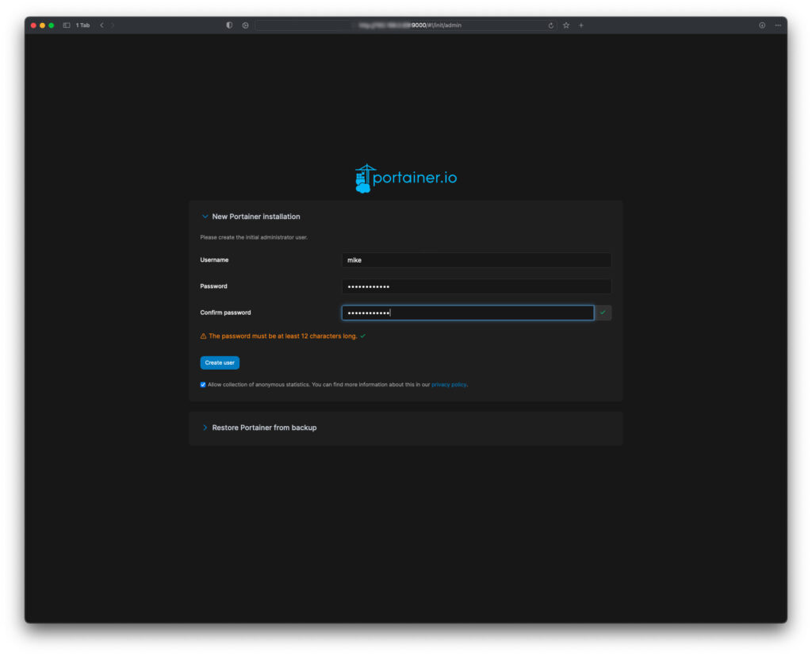812x656 pixels.
Task: Uncheck the anonymous statistics collection checkbox
Action: click(203, 385)
